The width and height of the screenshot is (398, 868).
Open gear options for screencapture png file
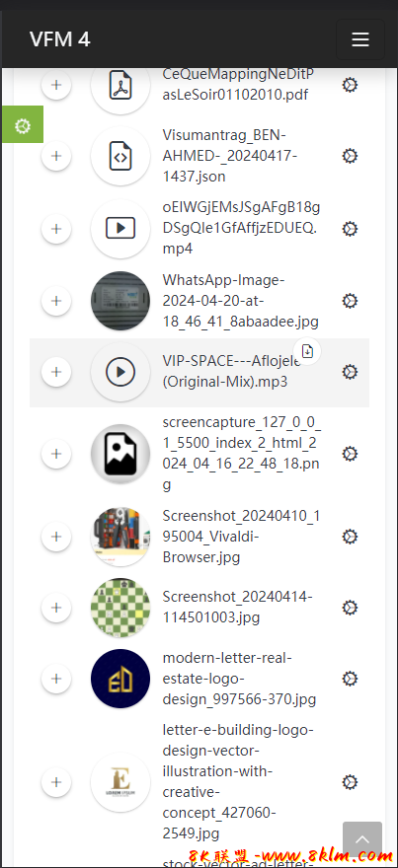[350, 454]
